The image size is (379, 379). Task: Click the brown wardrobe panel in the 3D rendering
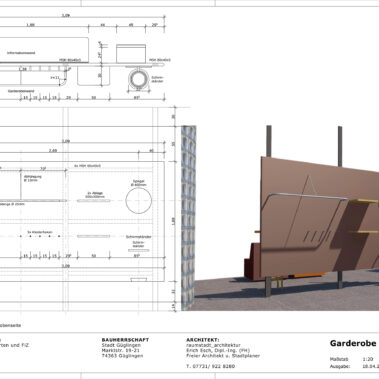coord(319,218)
